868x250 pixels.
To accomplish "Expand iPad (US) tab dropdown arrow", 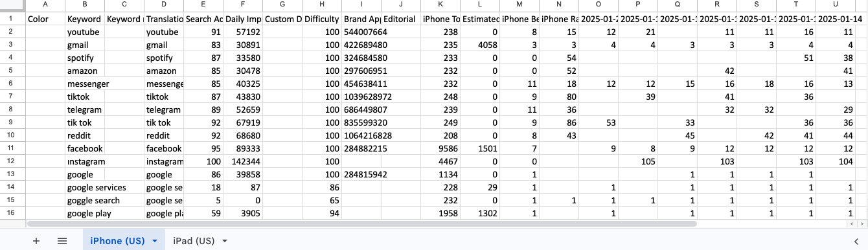I will pos(225,241).
